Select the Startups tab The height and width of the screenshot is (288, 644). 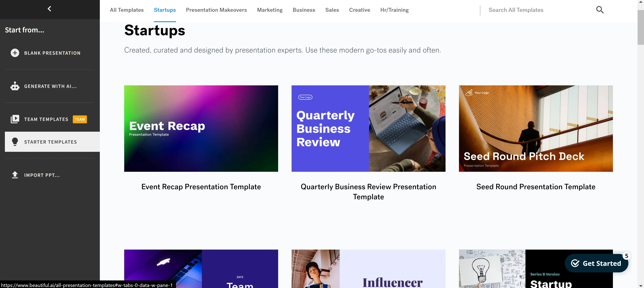(x=165, y=10)
